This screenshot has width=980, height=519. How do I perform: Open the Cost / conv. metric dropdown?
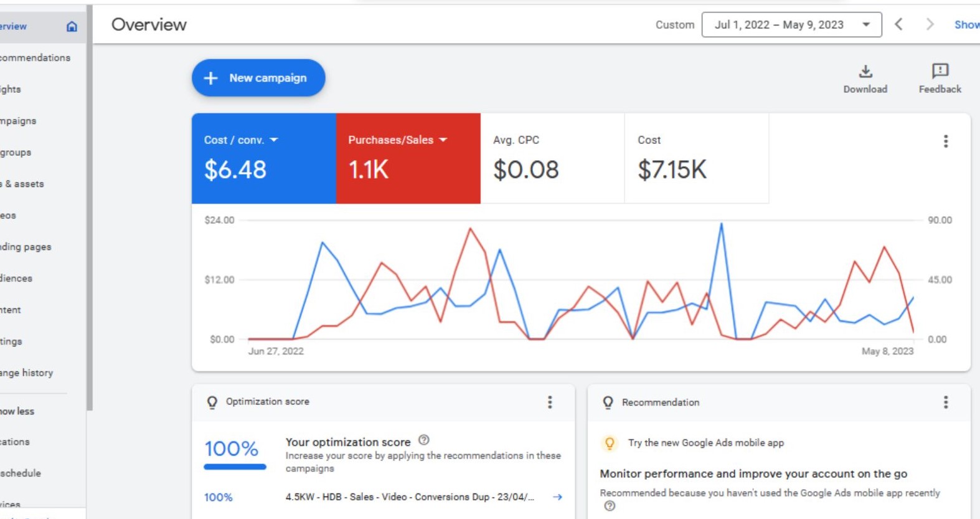click(274, 140)
